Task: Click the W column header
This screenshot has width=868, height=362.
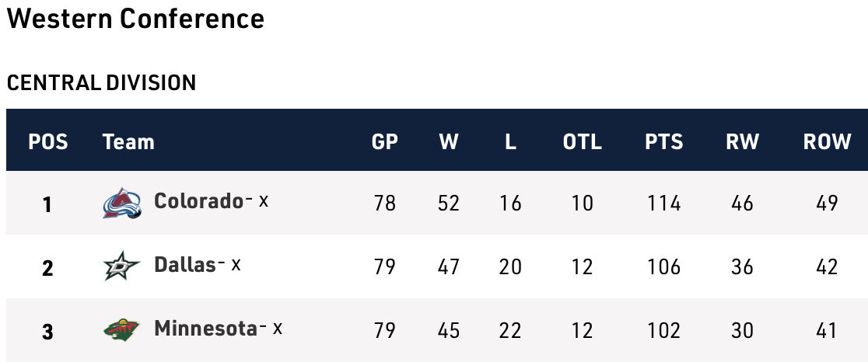Action: pos(449,142)
